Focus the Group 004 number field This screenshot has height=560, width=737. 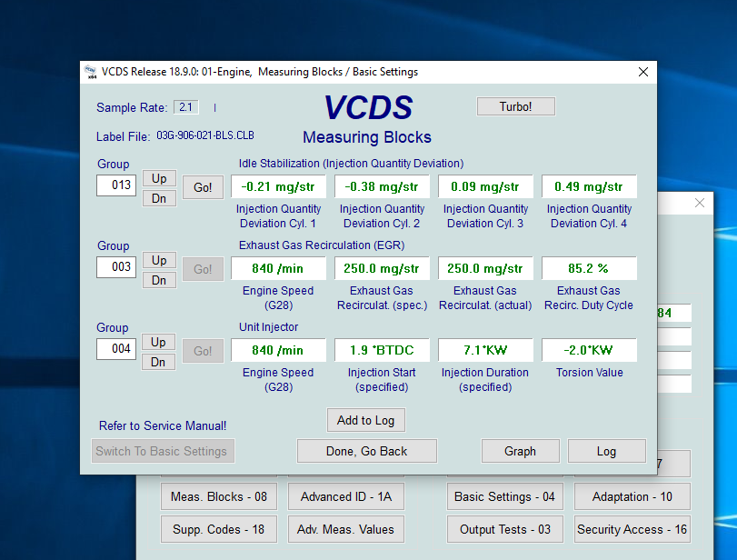(x=116, y=349)
